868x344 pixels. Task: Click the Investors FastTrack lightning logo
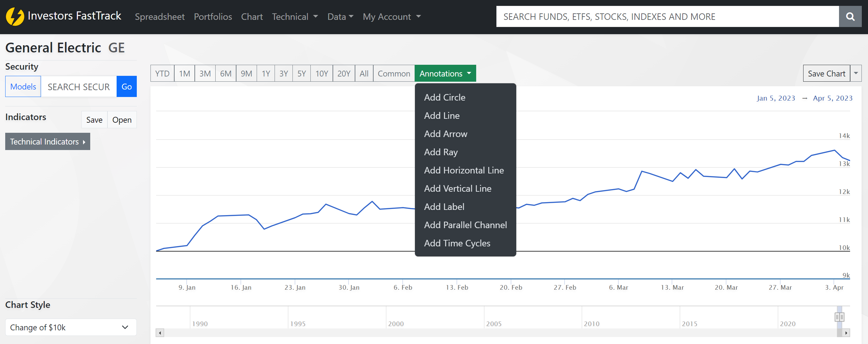click(x=15, y=17)
